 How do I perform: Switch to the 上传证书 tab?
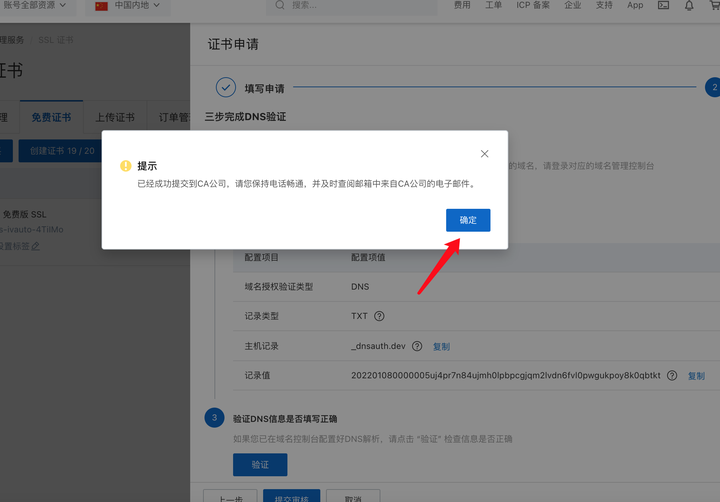point(115,117)
